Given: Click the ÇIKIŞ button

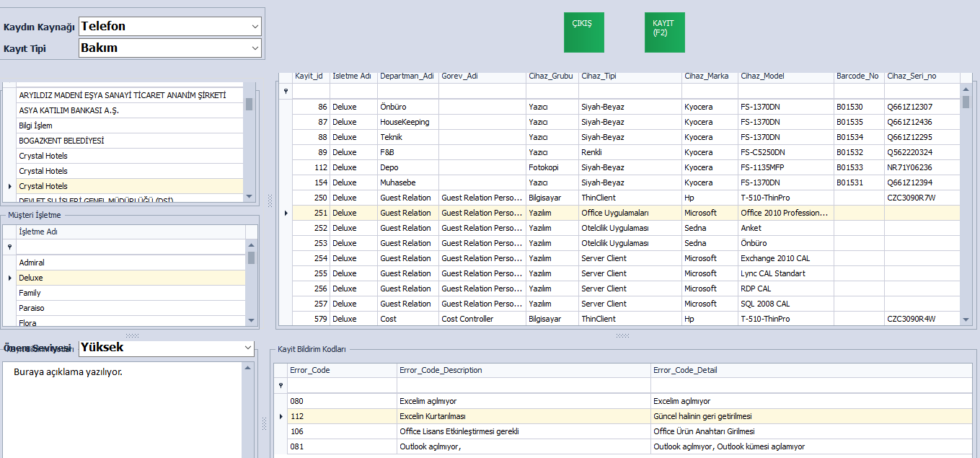Looking at the screenshot, I should [584, 32].
